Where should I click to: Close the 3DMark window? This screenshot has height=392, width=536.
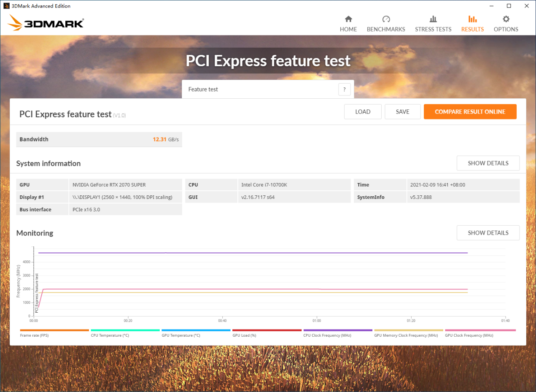527,6
